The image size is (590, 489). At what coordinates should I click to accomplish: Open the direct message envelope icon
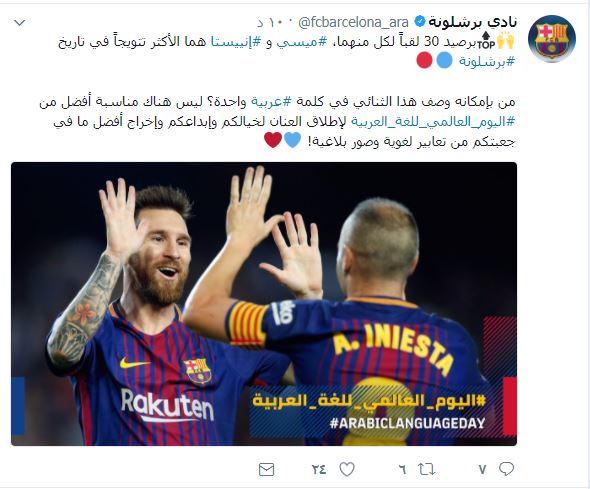[266, 469]
